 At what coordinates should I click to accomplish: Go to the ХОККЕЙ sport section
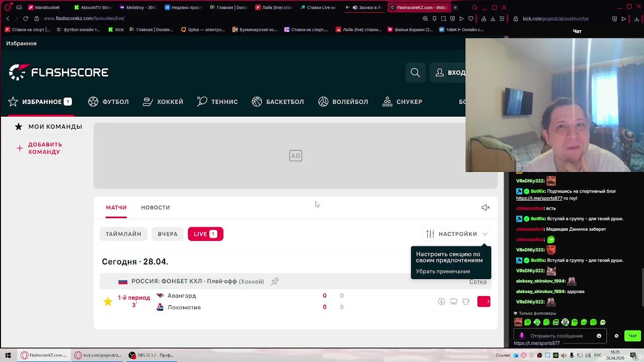pos(163,102)
